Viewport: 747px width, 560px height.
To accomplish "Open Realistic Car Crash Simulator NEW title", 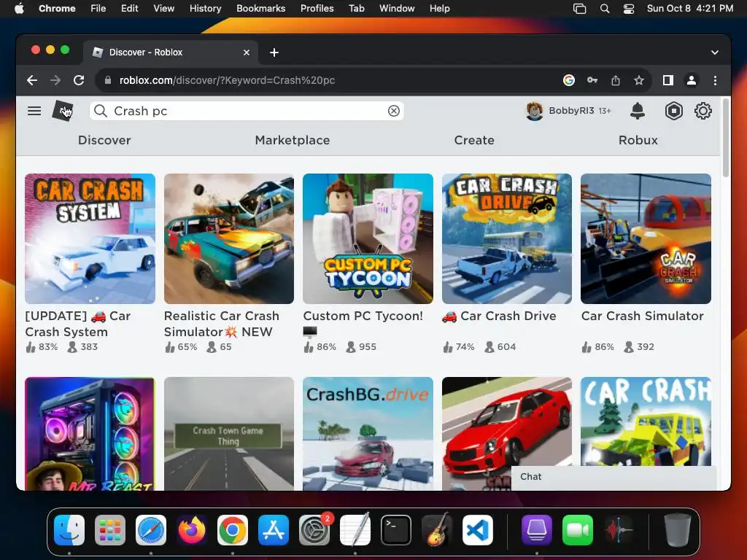I will [222, 324].
